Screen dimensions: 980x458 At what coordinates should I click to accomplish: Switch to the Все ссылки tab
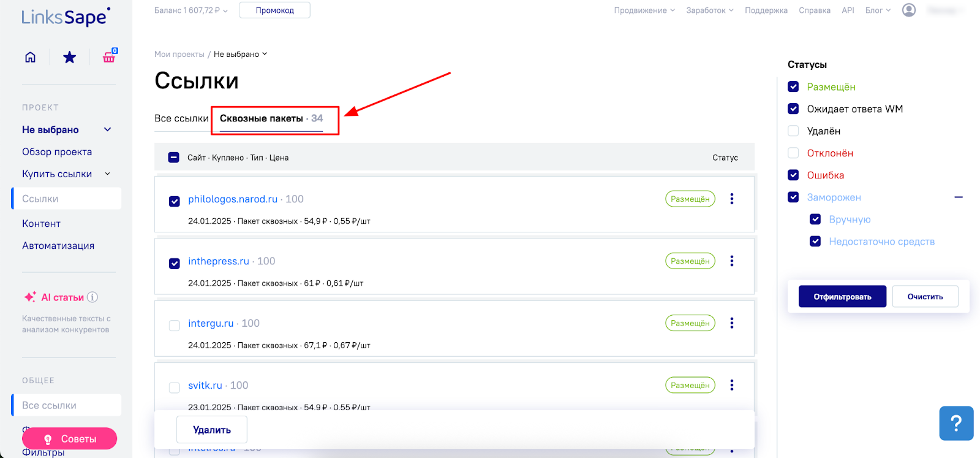tap(181, 118)
